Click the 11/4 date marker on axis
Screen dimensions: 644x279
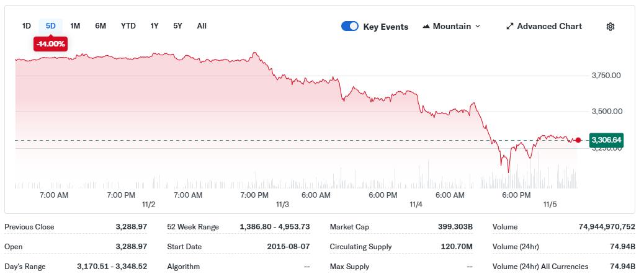(x=416, y=205)
